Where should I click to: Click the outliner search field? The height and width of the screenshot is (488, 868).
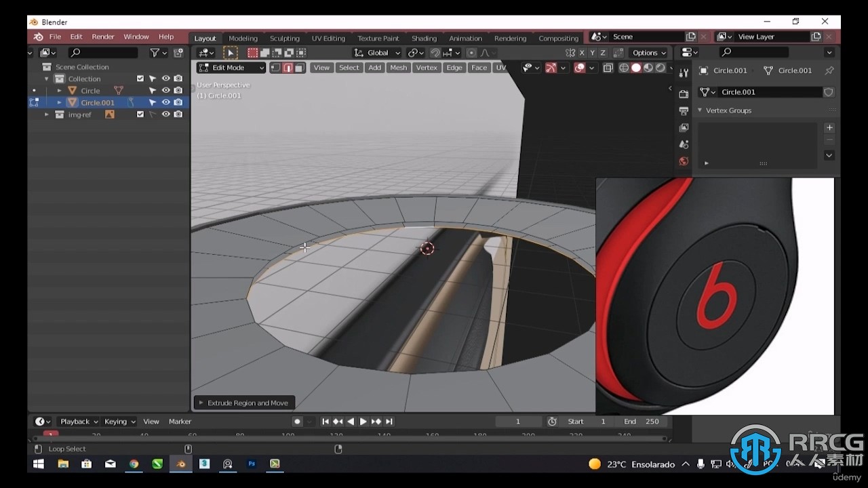(x=103, y=53)
